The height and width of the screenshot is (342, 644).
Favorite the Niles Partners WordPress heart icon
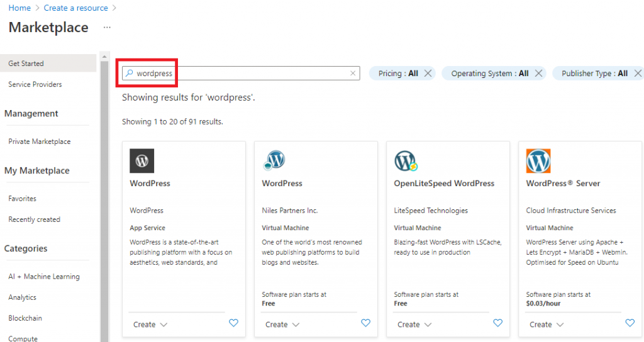point(365,323)
